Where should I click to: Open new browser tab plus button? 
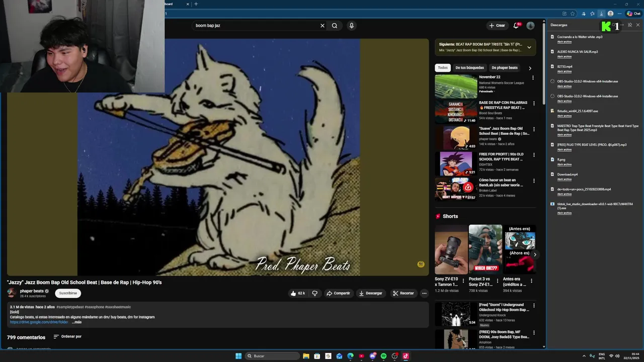click(196, 4)
